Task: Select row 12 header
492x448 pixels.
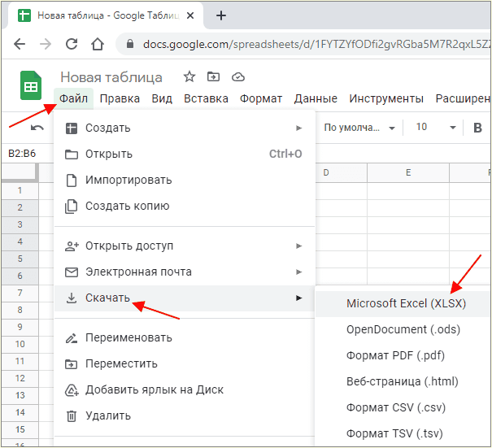Action: (x=20, y=379)
